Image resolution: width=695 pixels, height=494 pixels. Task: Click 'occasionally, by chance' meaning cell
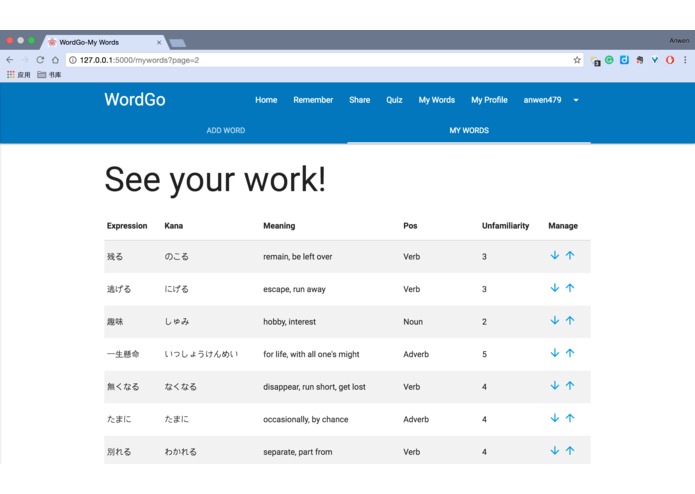click(305, 419)
